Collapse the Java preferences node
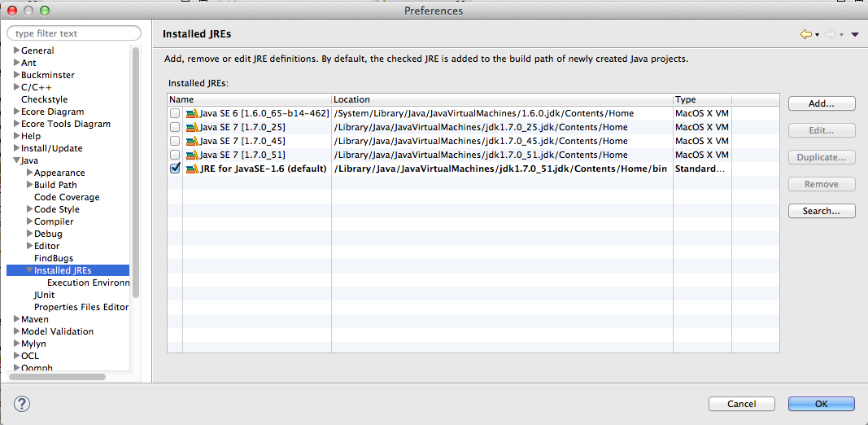 coord(16,160)
